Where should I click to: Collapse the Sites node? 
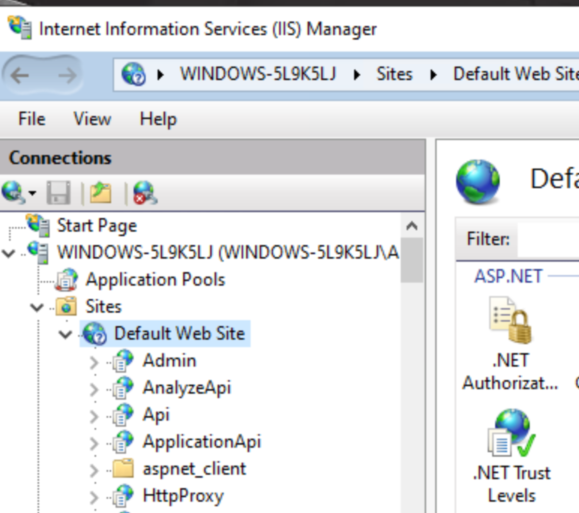pos(37,307)
